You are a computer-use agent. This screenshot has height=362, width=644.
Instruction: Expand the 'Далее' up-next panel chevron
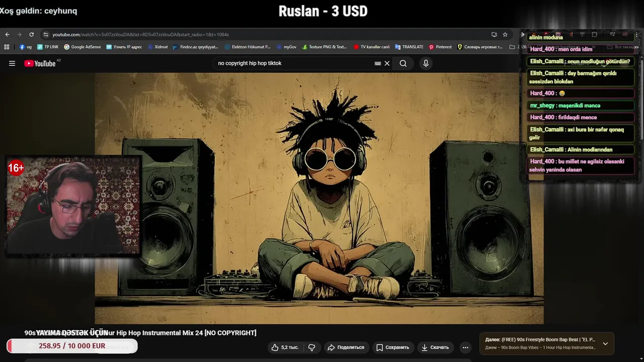pos(605,344)
